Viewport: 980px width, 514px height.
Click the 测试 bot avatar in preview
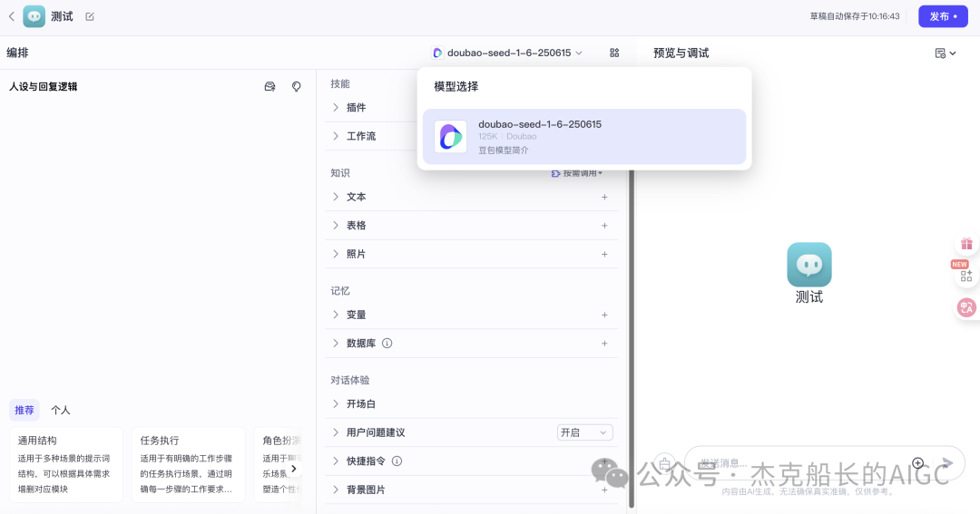pos(808,265)
